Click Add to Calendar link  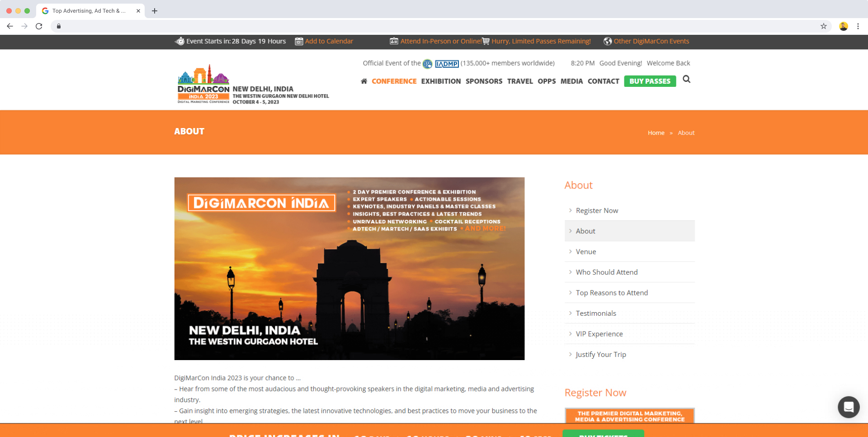329,41
